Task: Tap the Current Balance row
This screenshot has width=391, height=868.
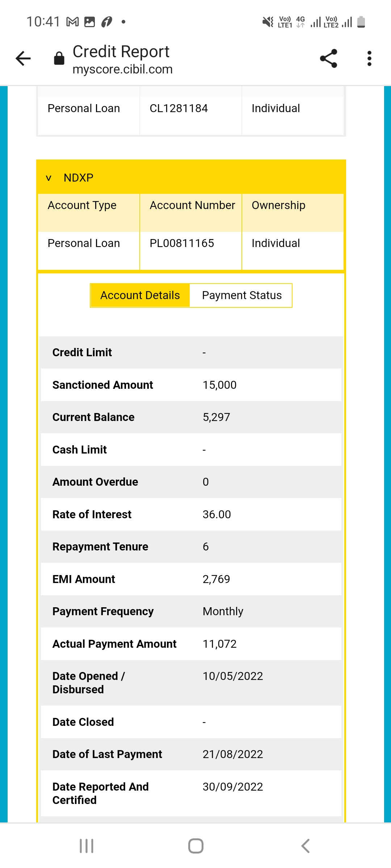Action: coord(191,417)
